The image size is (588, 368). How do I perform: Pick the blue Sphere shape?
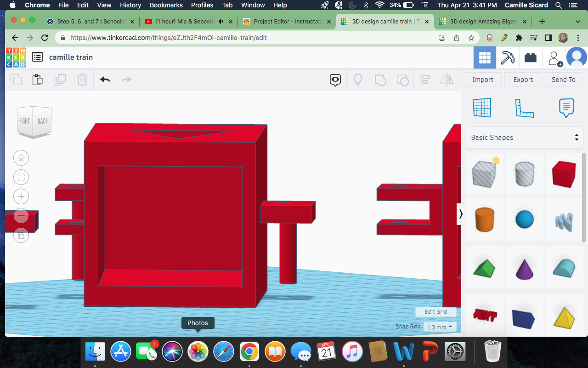click(x=525, y=219)
